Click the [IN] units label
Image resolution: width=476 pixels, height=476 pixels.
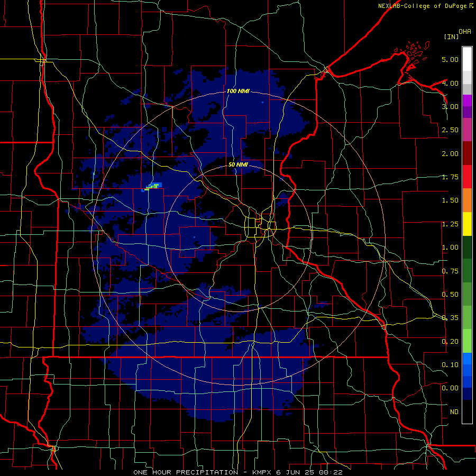(451, 36)
